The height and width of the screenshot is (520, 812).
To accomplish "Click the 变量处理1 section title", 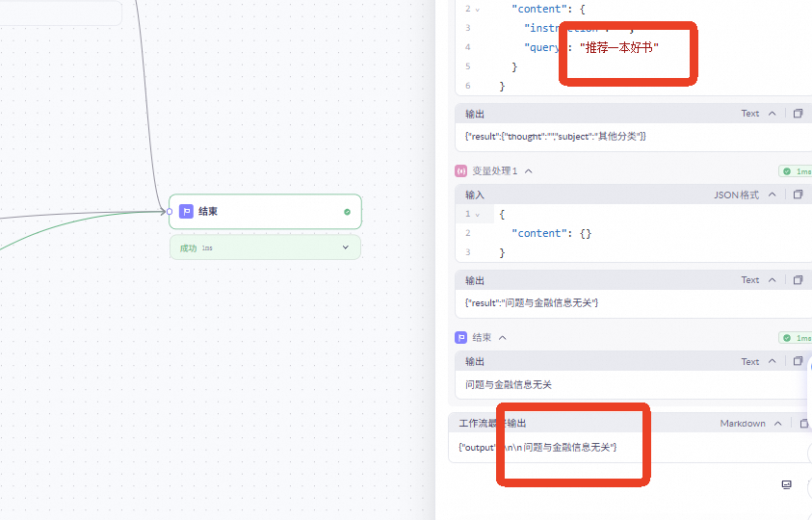I will click(494, 170).
